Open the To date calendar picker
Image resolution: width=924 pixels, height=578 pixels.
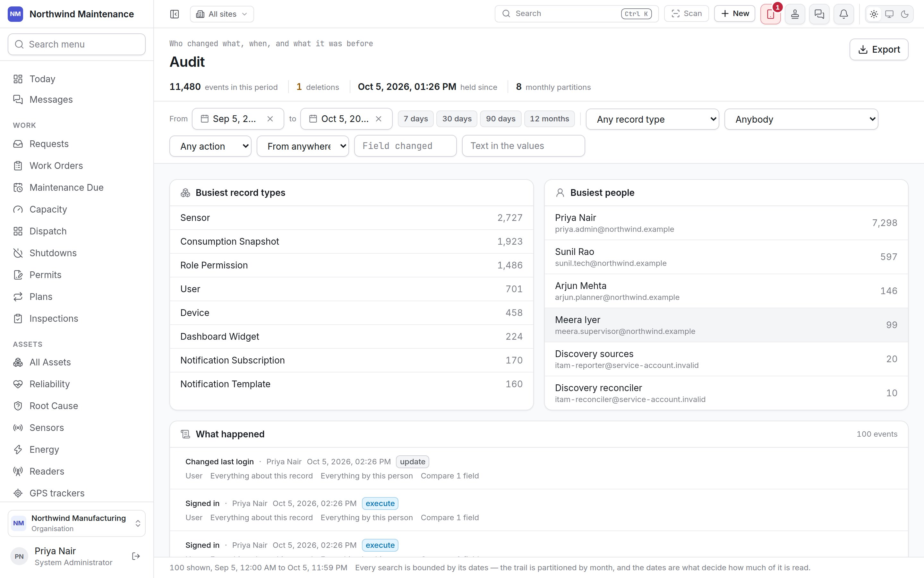pyautogui.click(x=313, y=119)
